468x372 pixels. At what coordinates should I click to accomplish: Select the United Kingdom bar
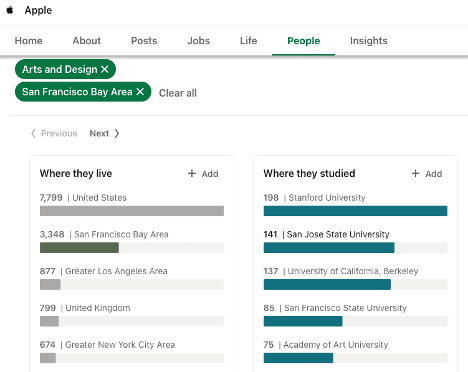point(132,321)
